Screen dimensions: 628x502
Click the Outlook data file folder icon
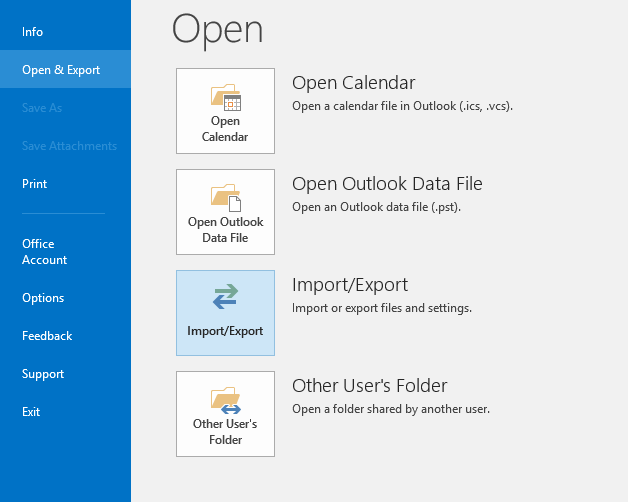coord(226,198)
